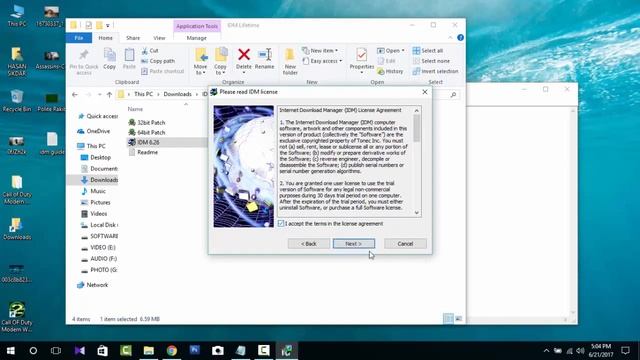This screenshot has height=360, width=640.
Task: Open the Recycle Bin desktop icon
Action: tap(17, 100)
